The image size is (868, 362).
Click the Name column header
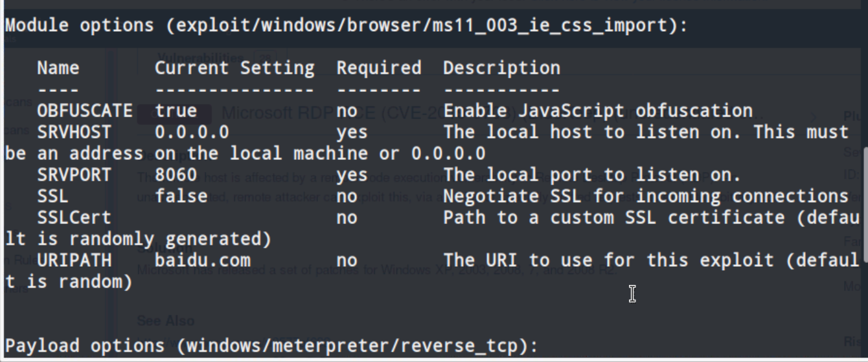tap(58, 68)
